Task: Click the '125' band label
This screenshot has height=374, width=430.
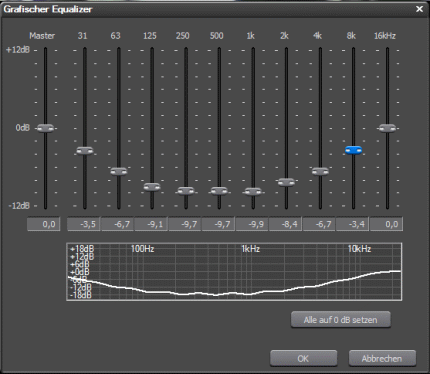Action: tap(150, 36)
